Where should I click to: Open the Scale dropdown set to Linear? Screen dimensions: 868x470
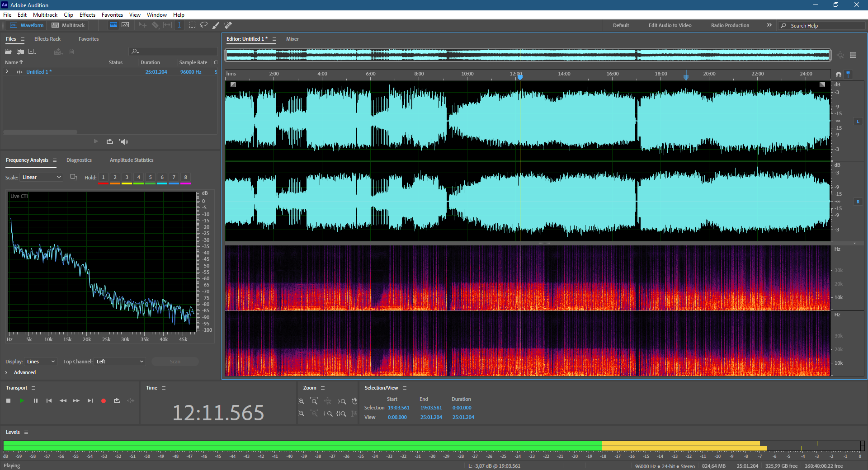point(41,177)
